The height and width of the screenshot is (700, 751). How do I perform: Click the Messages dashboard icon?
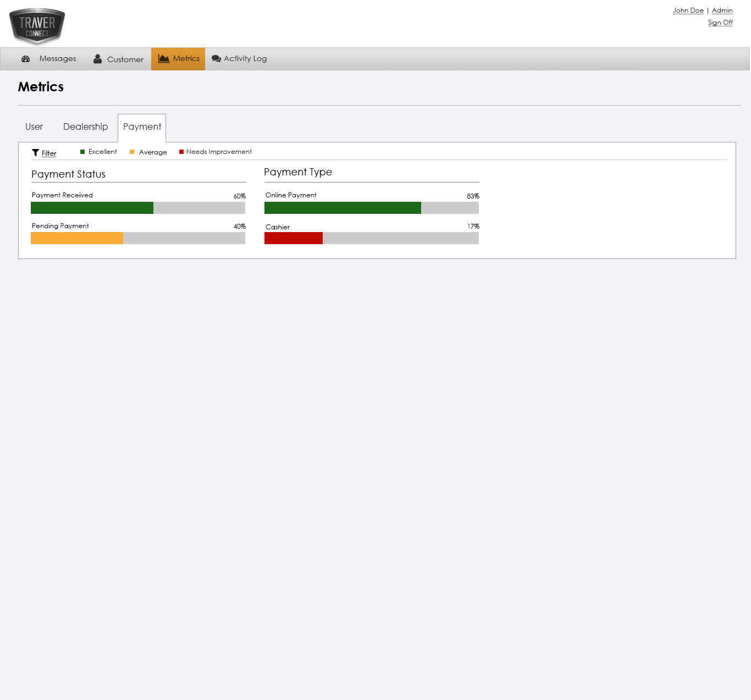pos(25,59)
